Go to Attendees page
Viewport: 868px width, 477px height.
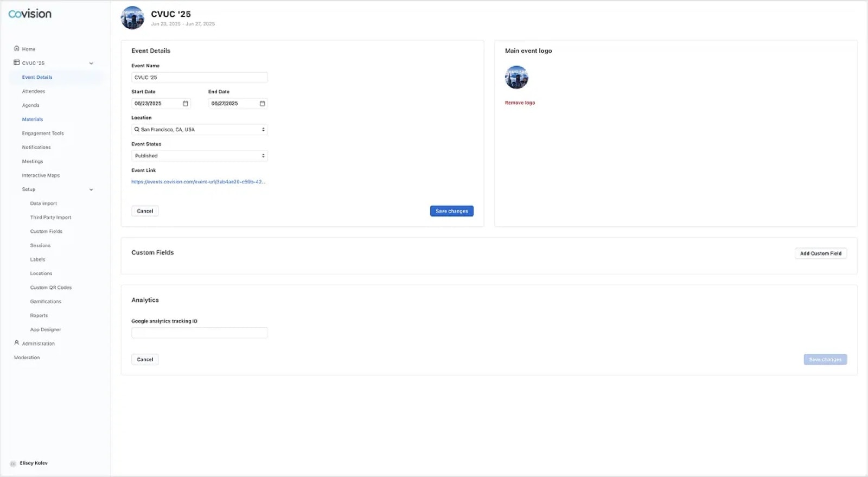click(34, 91)
